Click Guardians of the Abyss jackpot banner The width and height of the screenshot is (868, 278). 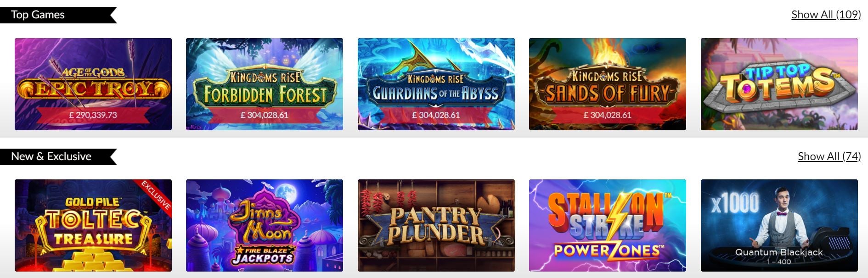(436, 115)
